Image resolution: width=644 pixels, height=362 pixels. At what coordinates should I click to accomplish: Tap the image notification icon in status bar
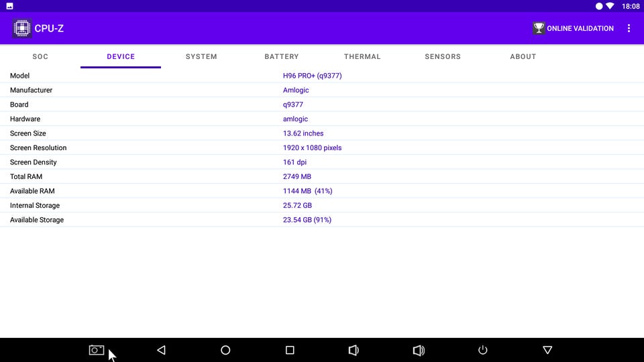point(9,6)
